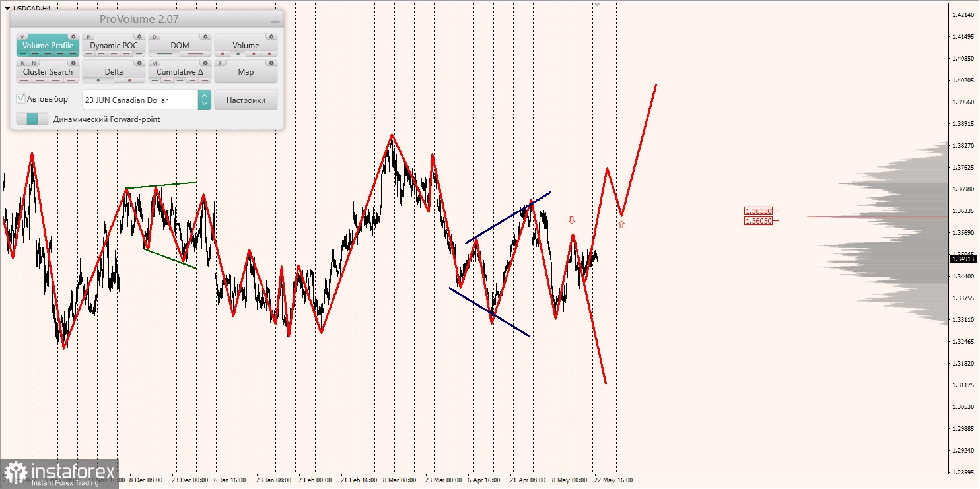This screenshot has height=489, width=980.
Task: Open DOM module gear settings
Action: pyautogui.click(x=205, y=37)
